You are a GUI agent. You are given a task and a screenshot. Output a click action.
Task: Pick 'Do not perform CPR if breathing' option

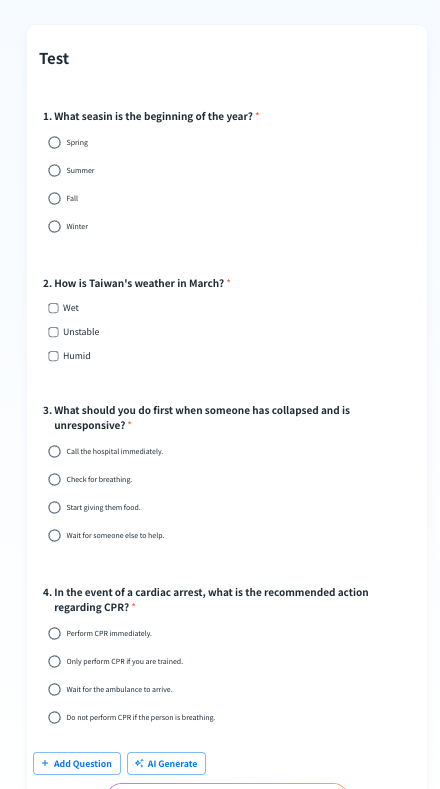(x=54, y=718)
